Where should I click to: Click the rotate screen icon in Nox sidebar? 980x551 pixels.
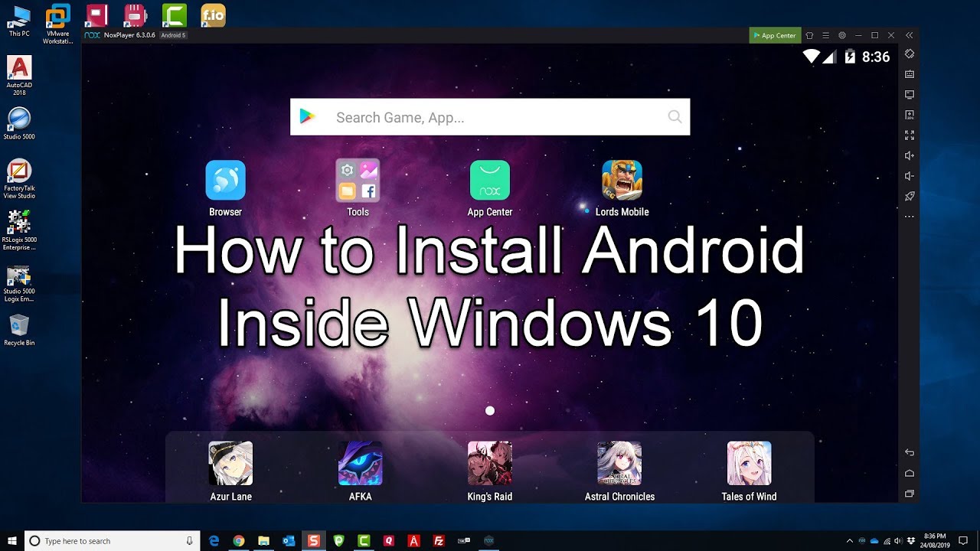click(x=910, y=54)
